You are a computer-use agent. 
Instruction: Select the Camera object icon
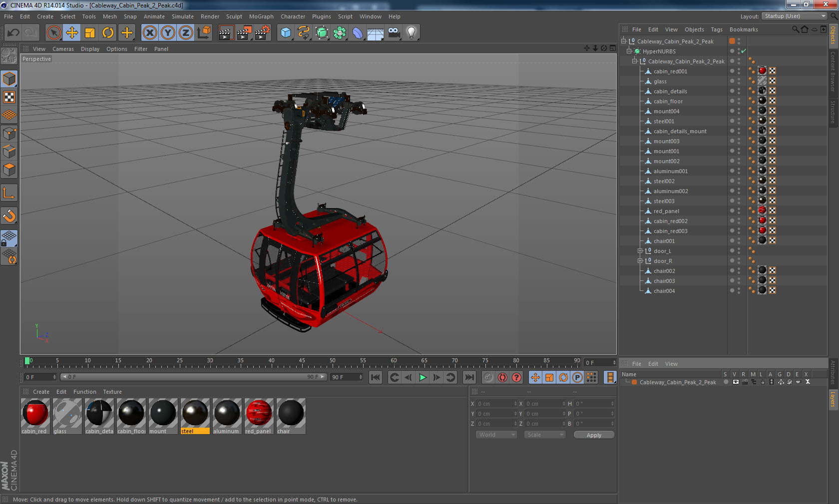coord(394,33)
